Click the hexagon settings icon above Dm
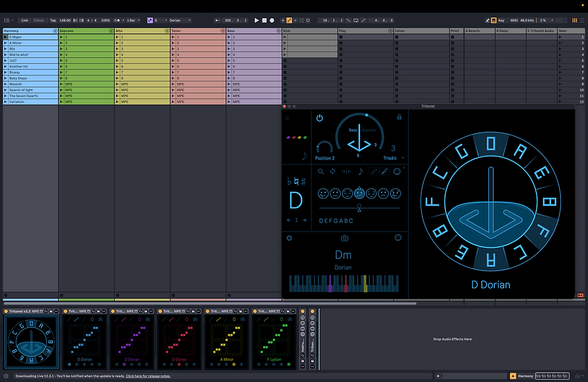The image size is (588, 382). click(x=289, y=238)
